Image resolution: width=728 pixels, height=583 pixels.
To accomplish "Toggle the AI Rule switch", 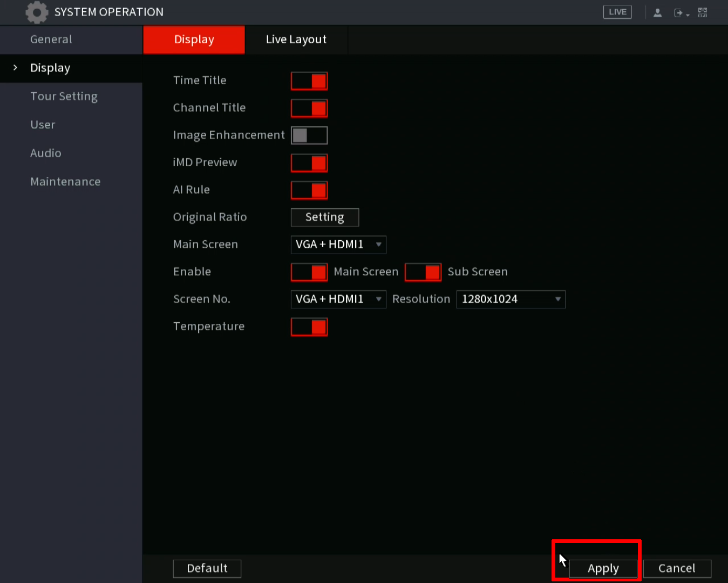I will pyautogui.click(x=309, y=190).
